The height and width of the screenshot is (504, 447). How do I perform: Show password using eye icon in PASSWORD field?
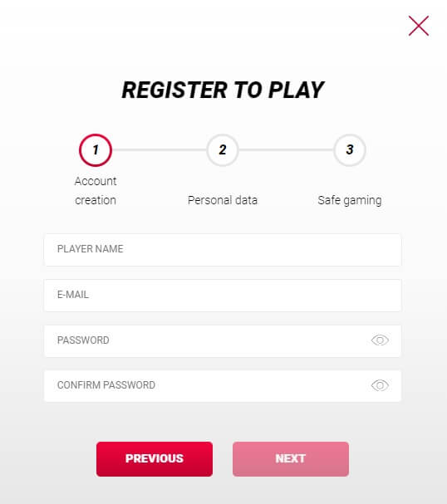point(380,340)
